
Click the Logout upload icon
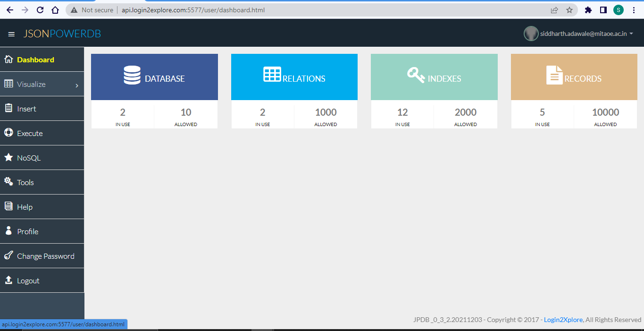coord(8,280)
